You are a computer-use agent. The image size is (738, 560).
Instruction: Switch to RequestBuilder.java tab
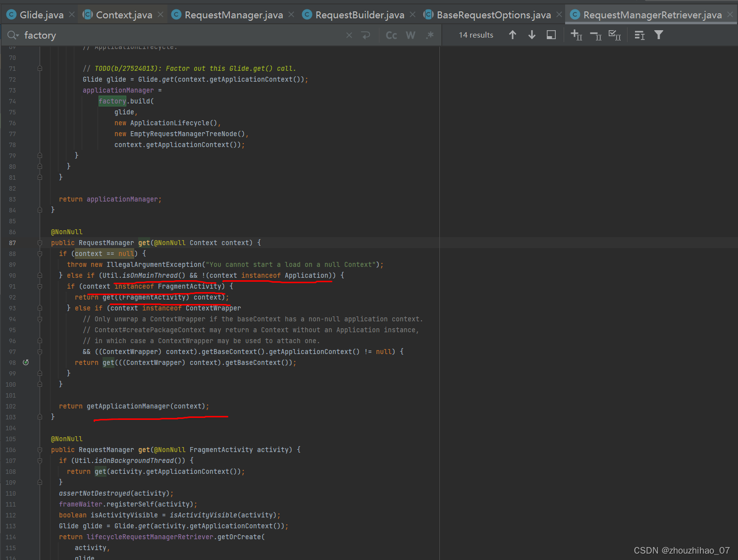[360, 15]
